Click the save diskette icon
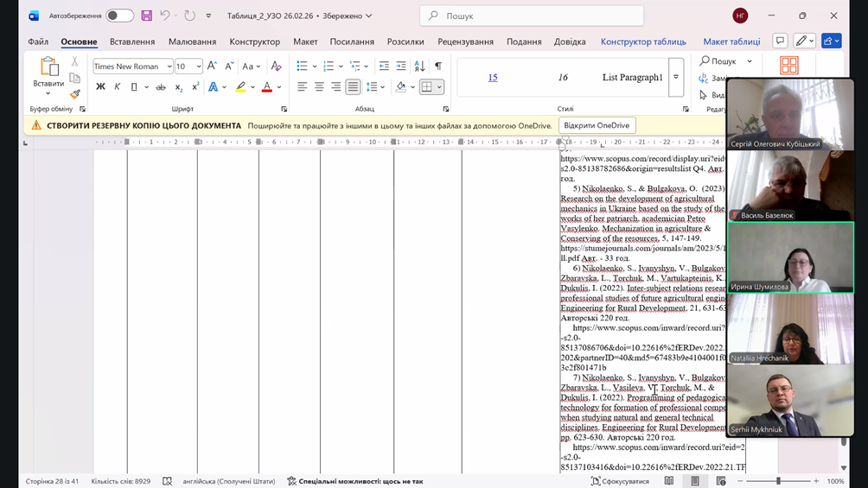868x488 pixels. (147, 16)
